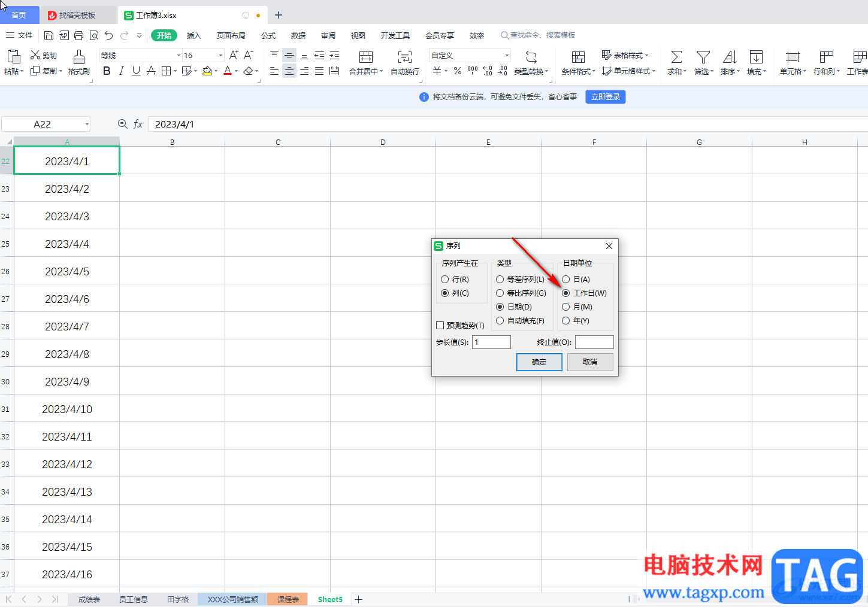The width and height of the screenshot is (868, 607).
Task: Increase indent of cell content
Action: pos(334,55)
